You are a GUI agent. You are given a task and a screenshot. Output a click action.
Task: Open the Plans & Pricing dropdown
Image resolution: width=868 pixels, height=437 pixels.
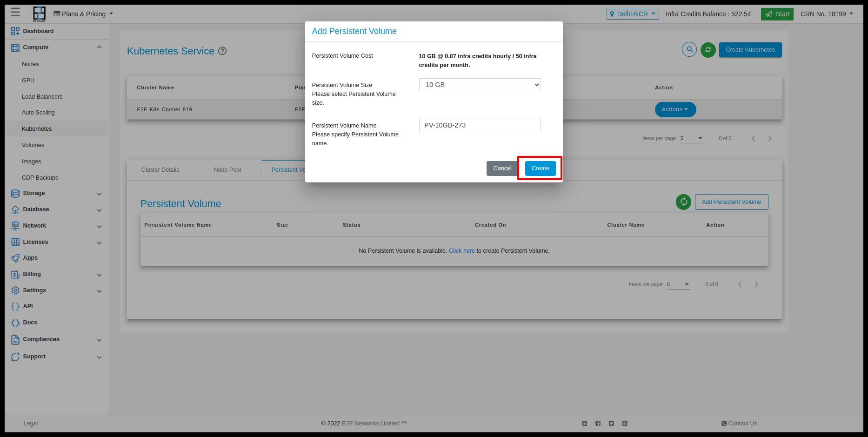pos(83,14)
